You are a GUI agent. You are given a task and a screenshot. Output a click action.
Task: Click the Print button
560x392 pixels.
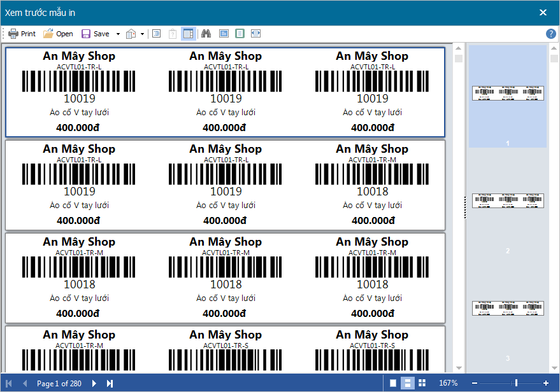[x=22, y=34]
